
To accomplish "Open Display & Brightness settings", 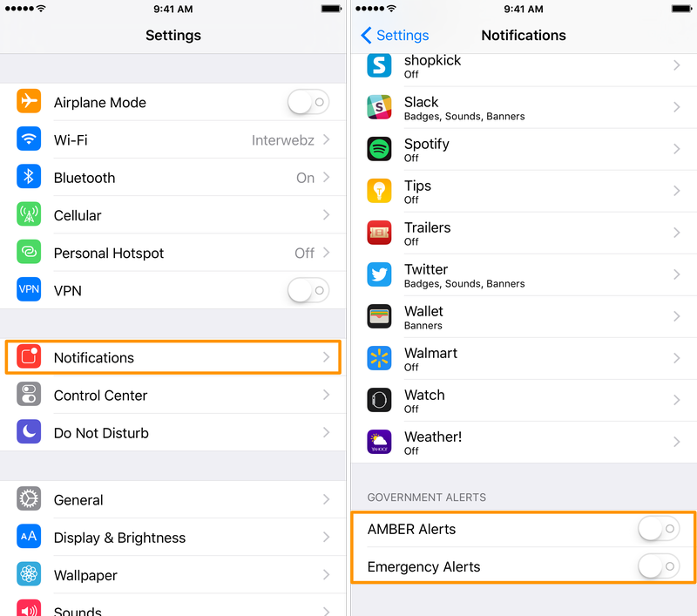I will (x=173, y=538).
